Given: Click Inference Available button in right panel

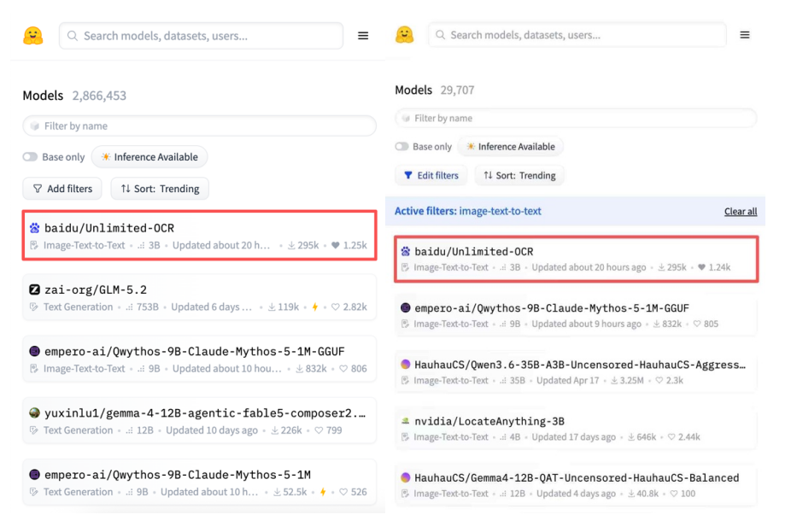Looking at the screenshot, I should click(x=511, y=146).
